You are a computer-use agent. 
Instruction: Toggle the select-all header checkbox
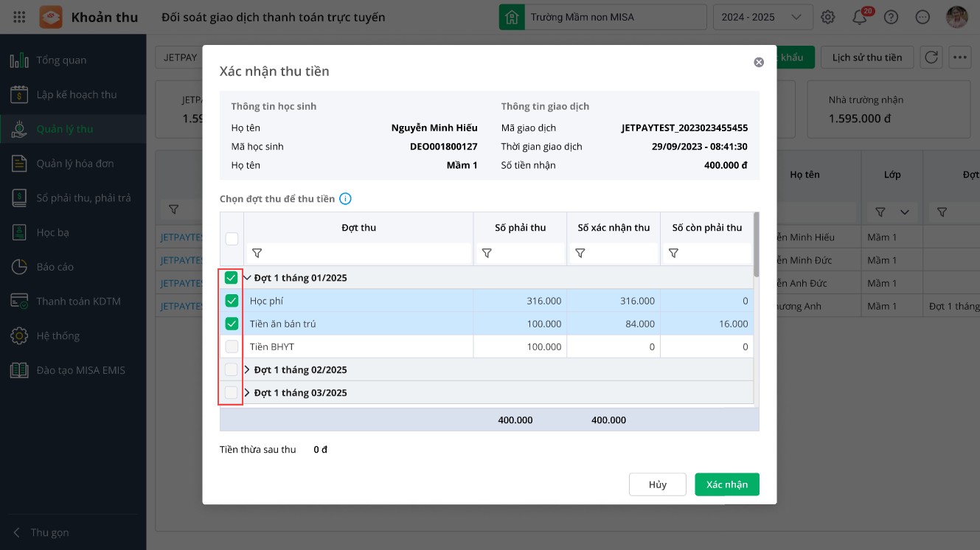click(232, 239)
